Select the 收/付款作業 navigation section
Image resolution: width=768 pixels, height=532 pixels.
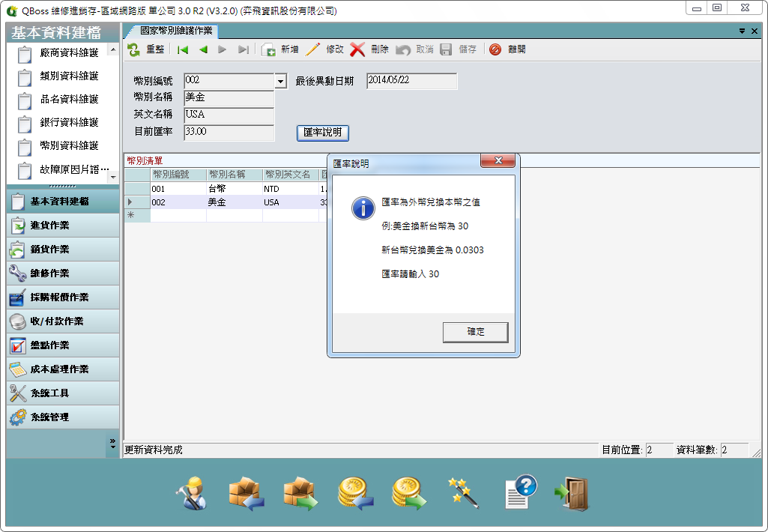click(63, 321)
